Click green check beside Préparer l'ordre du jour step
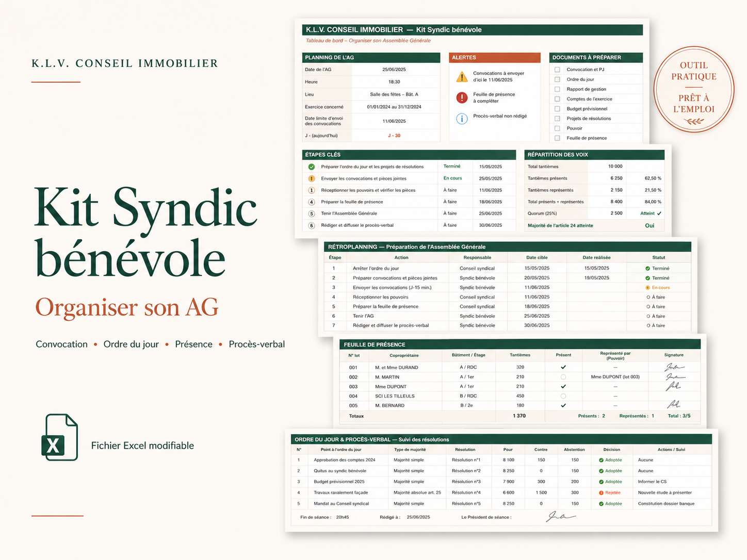The image size is (747, 560). coord(312,167)
